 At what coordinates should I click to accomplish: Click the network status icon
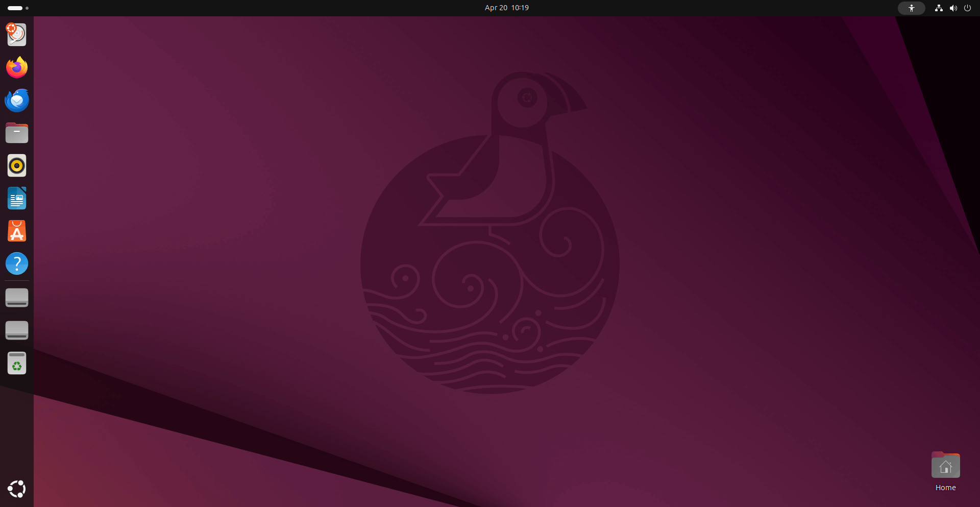click(x=939, y=8)
